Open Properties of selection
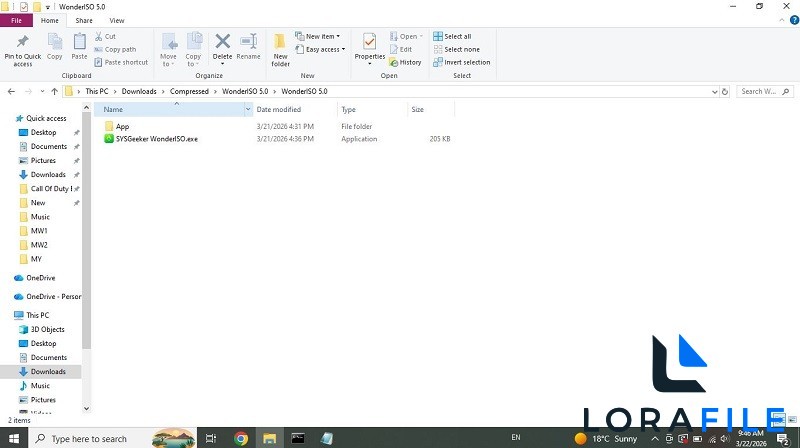800x448 pixels. pos(370,49)
